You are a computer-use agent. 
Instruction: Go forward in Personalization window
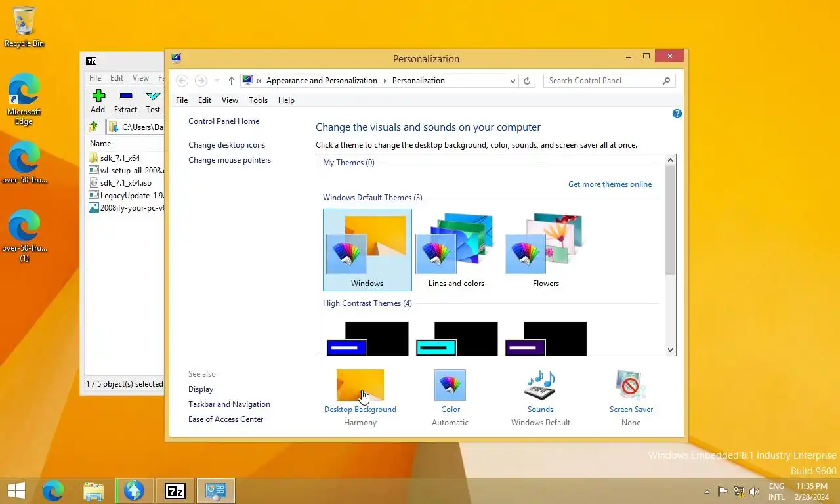tap(201, 81)
